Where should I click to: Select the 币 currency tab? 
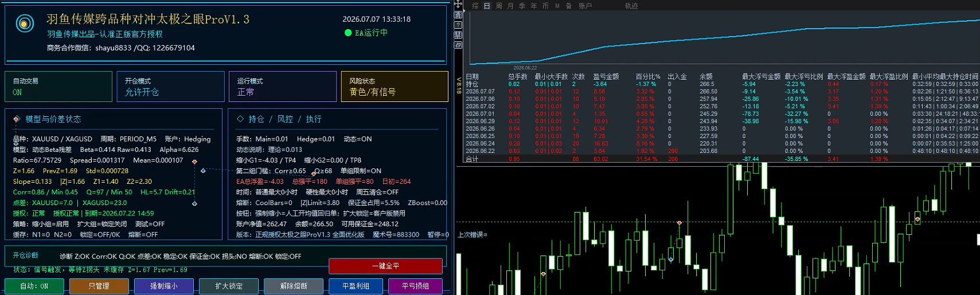coord(545,6)
